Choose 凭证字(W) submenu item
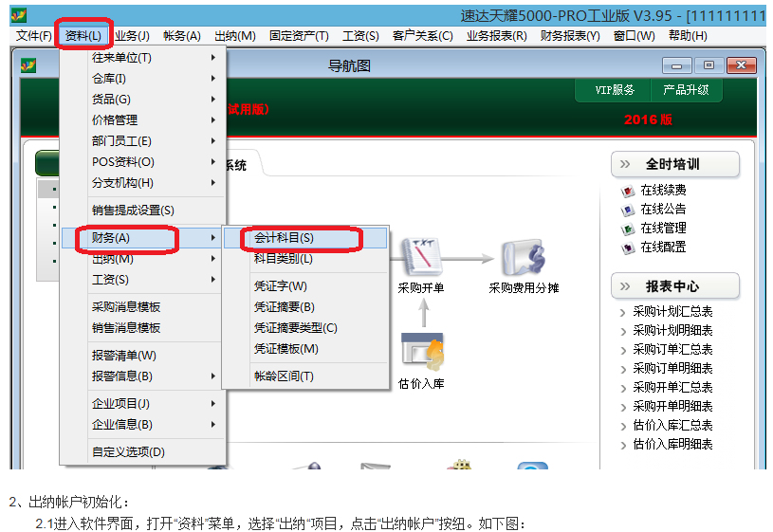 pos(305,286)
